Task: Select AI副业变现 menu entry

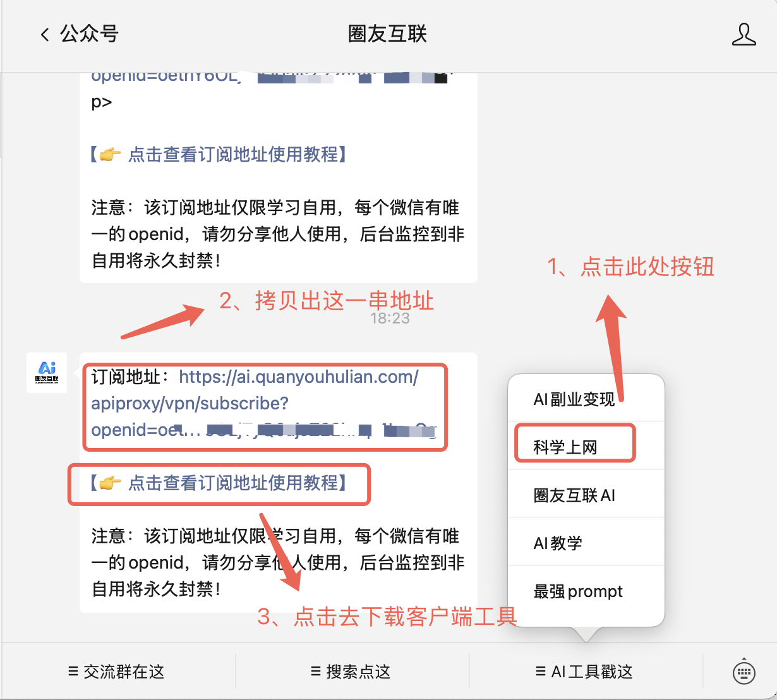Action: [x=586, y=399]
